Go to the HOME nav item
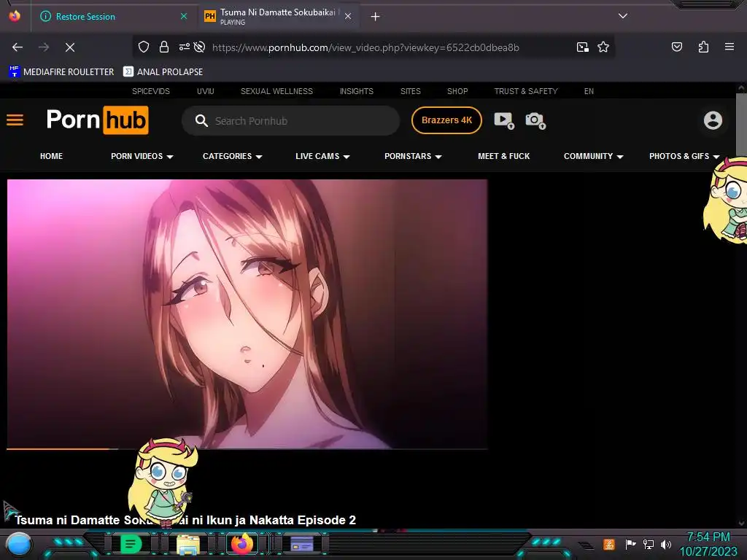The height and width of the screenshot is (560, 747). tap(52, 156)
